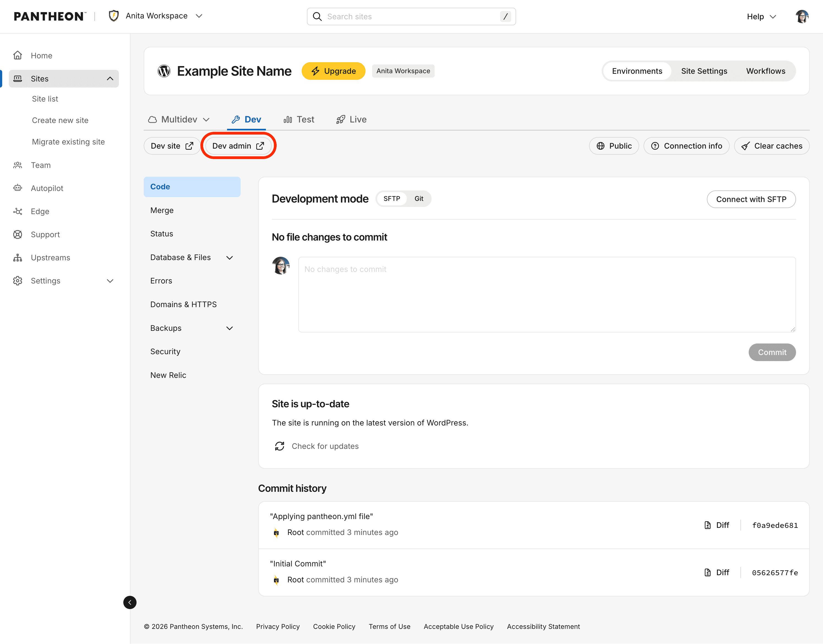Open Site list in sidebar
The image size is (823, 644).
point(45,99)
